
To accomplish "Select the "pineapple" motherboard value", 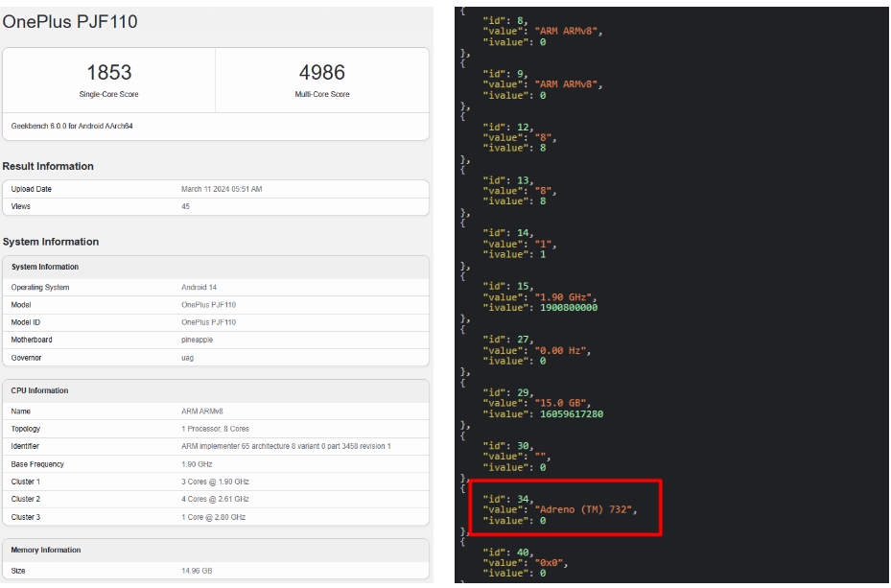I will click(198, 340).
